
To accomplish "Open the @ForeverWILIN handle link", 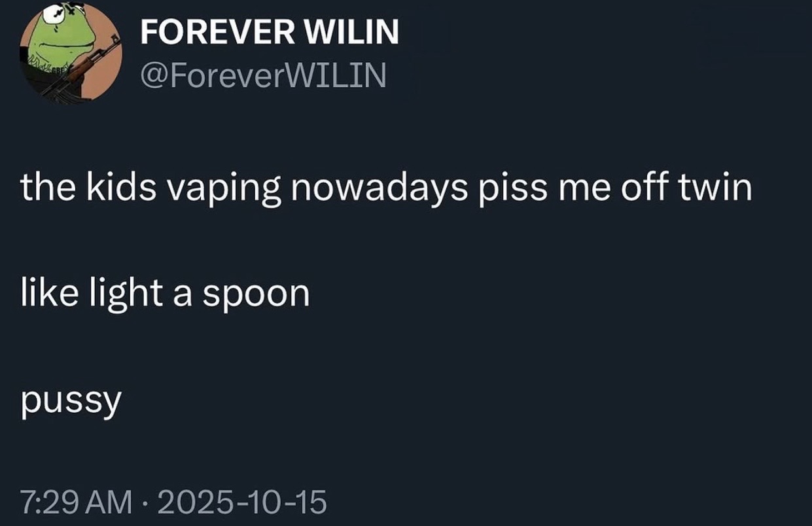I will click(x=263, y=77).
